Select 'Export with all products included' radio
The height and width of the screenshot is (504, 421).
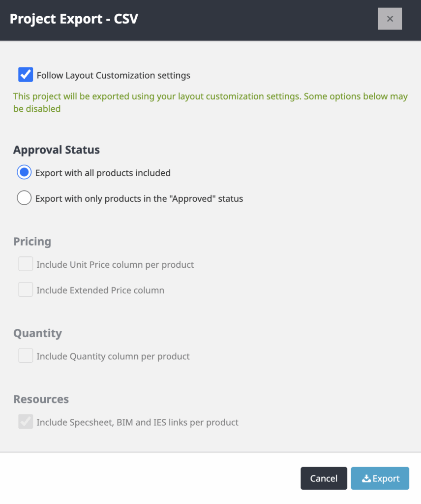click(x=24, y=172)
